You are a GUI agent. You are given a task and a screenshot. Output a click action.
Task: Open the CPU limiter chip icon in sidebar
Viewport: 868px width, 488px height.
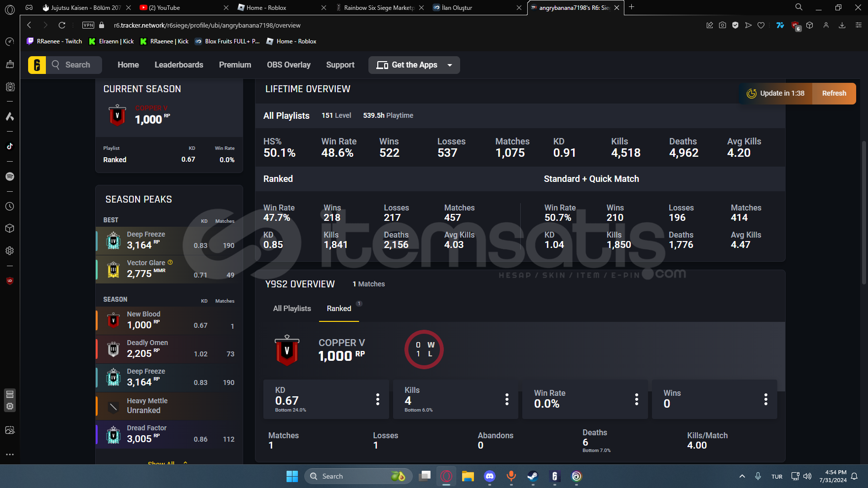point(9,87)
